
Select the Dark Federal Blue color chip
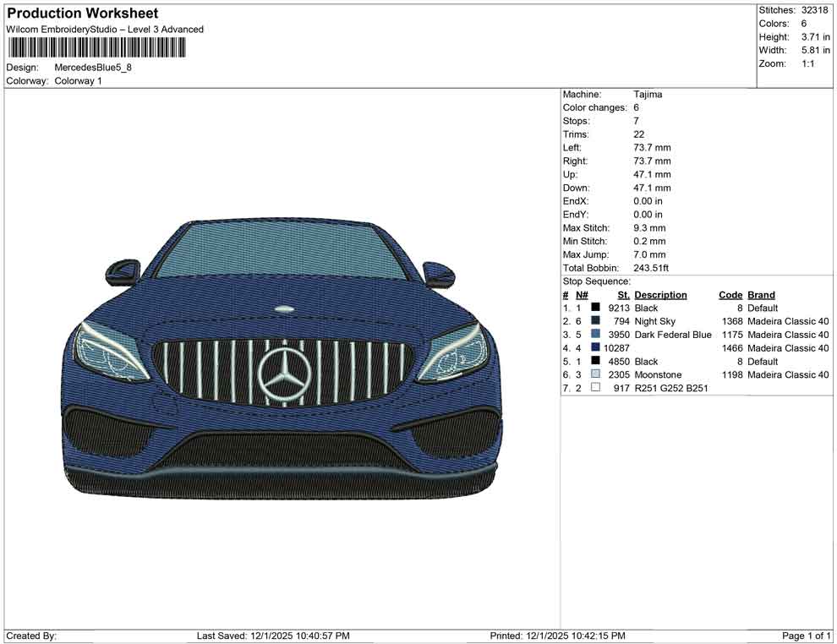tap(596, 335)
